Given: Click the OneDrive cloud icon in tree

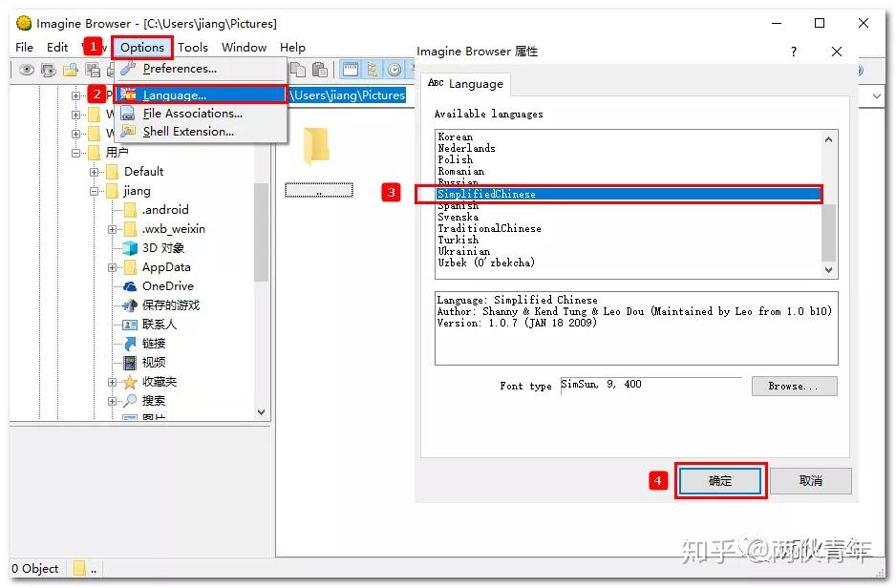Looking at the screenshot, I should click(130, 286).
